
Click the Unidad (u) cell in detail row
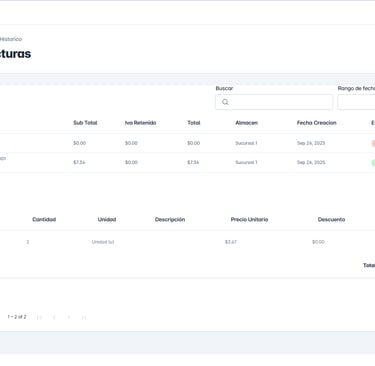[103, 242]
